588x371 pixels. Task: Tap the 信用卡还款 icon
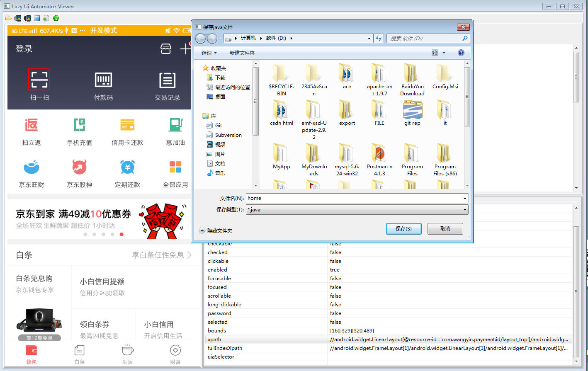(127, 125)
